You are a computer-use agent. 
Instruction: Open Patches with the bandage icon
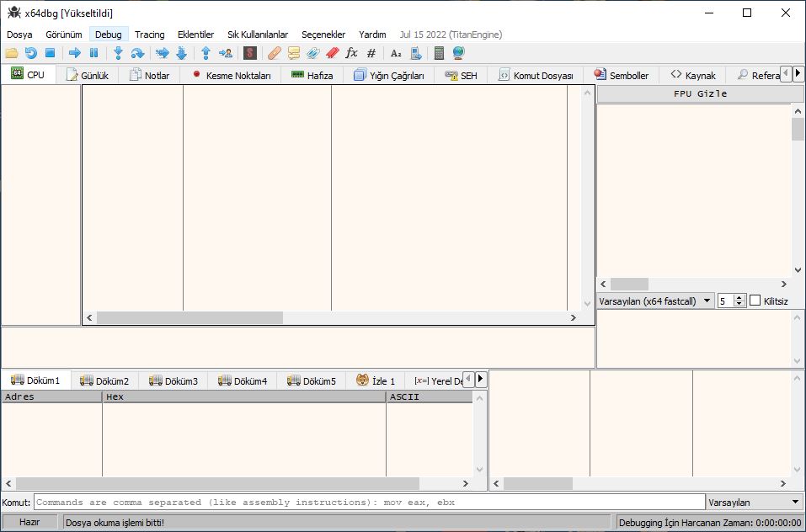(275, 53)
